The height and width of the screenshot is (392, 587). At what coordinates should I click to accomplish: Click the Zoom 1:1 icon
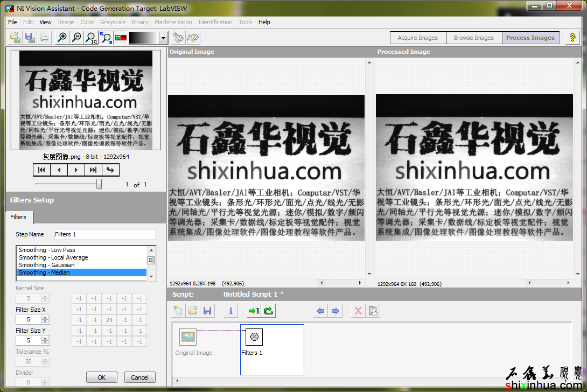(x=91, y=38)
